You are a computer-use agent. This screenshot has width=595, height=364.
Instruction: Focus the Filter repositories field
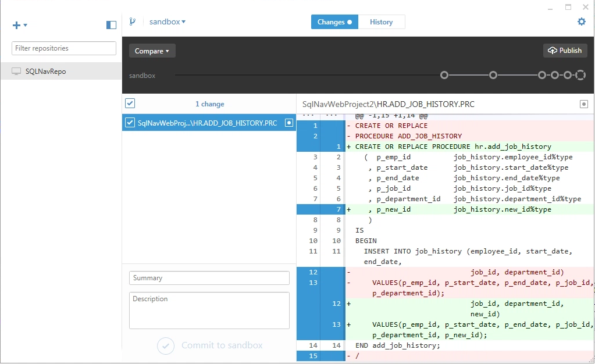pos(64,48)
